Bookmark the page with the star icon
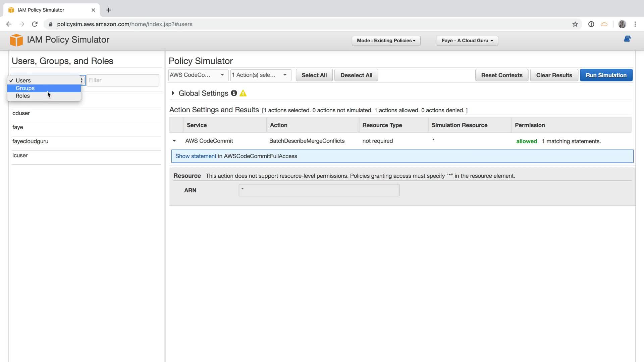 coord(575,24)
